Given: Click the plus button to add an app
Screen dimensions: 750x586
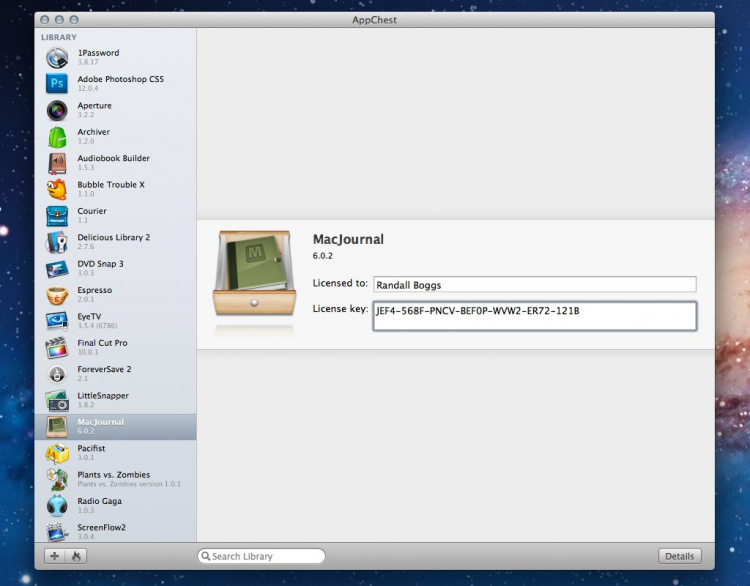Looking at the screenshot, I should 55,556.
